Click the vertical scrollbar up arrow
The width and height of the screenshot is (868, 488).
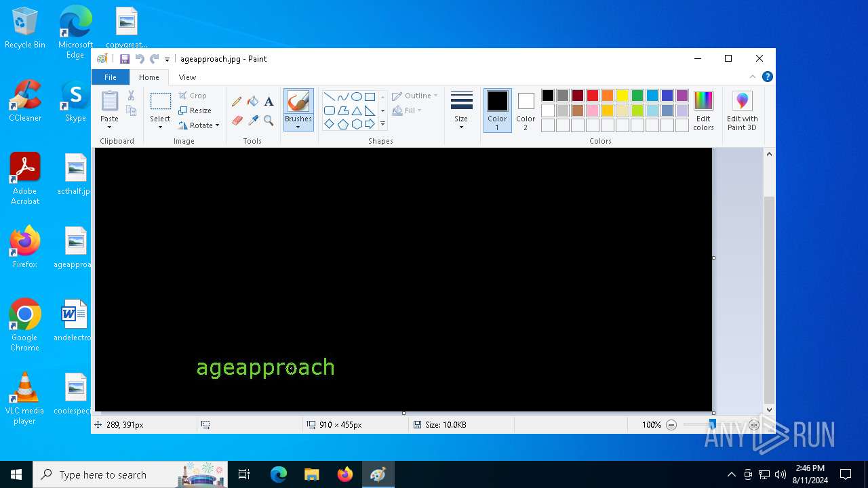point(769,155)
